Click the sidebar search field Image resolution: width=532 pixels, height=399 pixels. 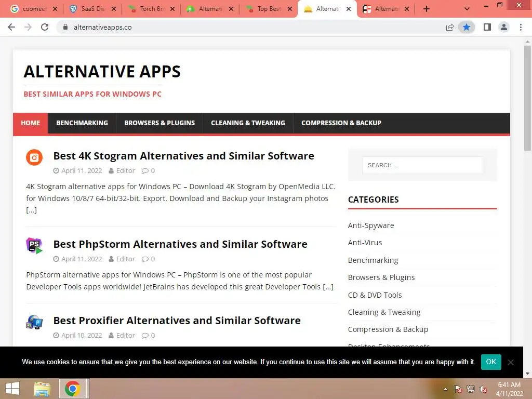[422, 165]
